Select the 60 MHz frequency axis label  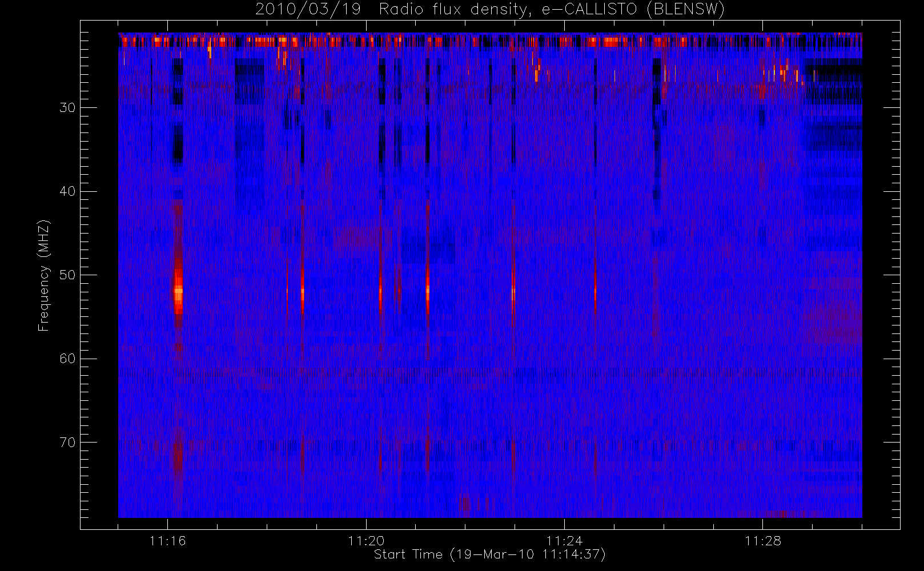pos(67,359)
